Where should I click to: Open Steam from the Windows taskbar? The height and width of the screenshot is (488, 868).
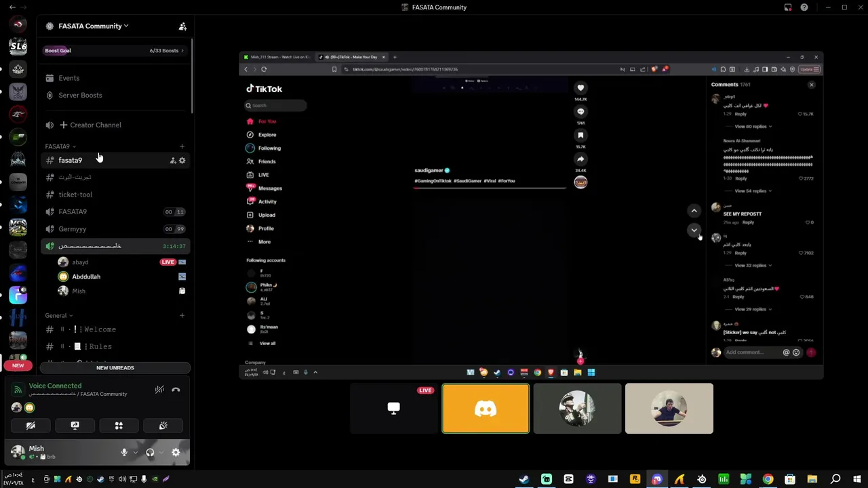(524, 479)
